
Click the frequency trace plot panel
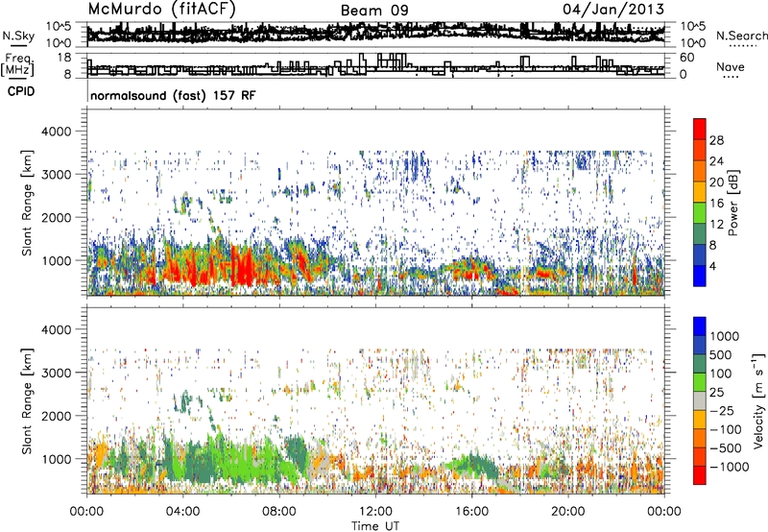click(375, 65)
